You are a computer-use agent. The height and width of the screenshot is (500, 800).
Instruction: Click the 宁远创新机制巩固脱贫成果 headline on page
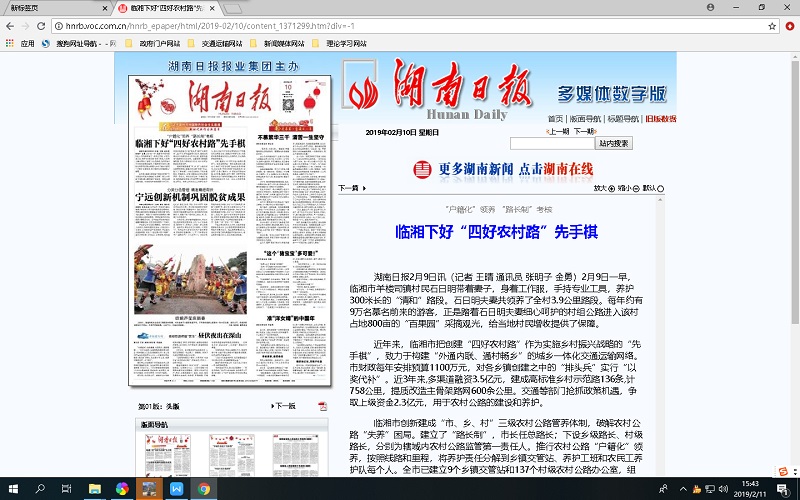(190, 197)
